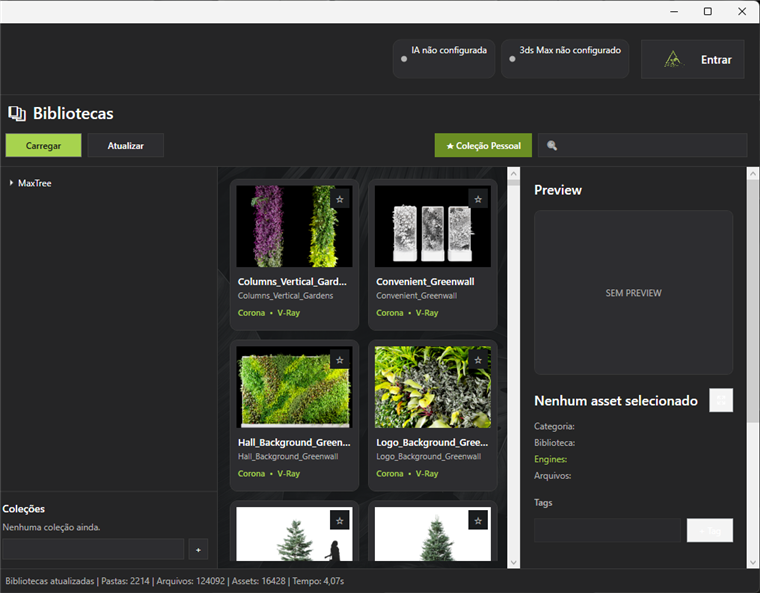Click the Engines label in details

[551, 459]
